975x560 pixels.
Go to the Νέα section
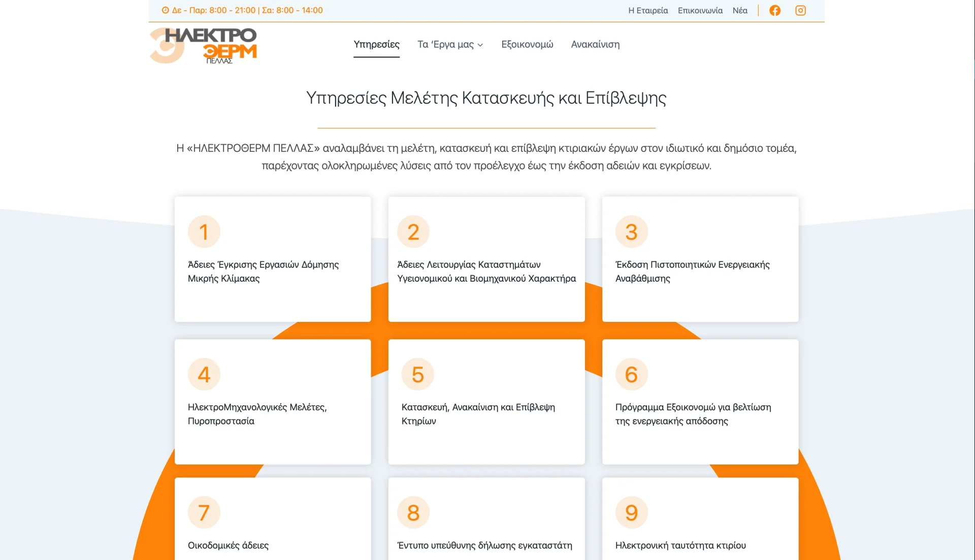point(740,10)
